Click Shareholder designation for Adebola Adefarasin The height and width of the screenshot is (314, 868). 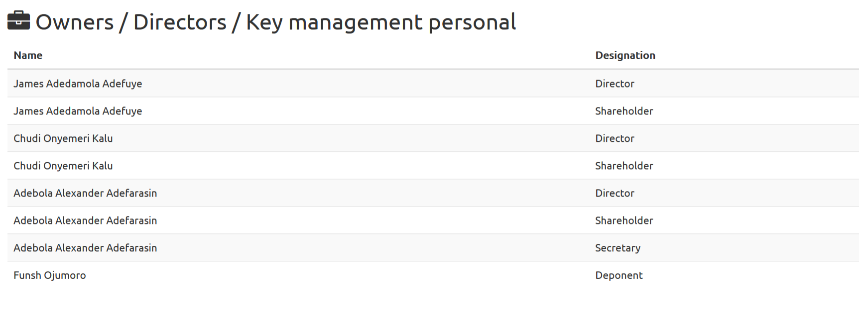[x=624, y=220]
